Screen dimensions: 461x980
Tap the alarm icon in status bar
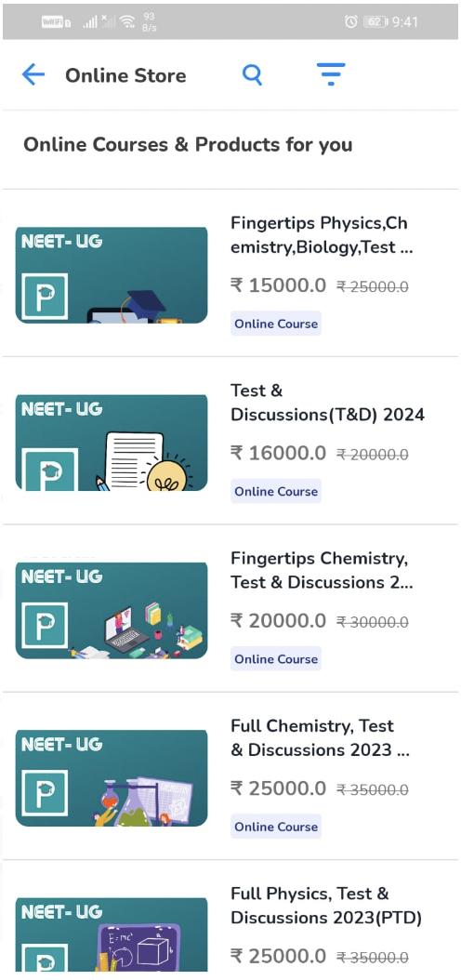click(351, 22)
